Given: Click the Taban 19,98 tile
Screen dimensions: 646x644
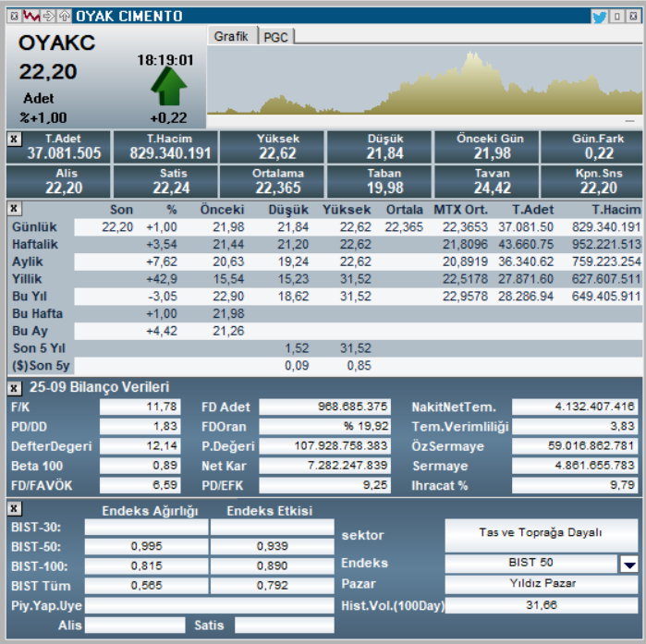Looking at the screenshot, I should pos(380,182).
